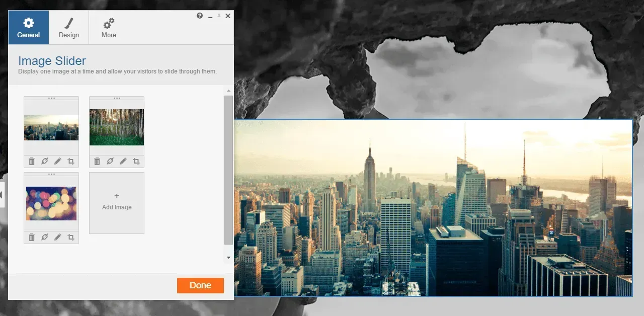
Task: Select the bokeh lights thumbnail
Action: (51, 203)
